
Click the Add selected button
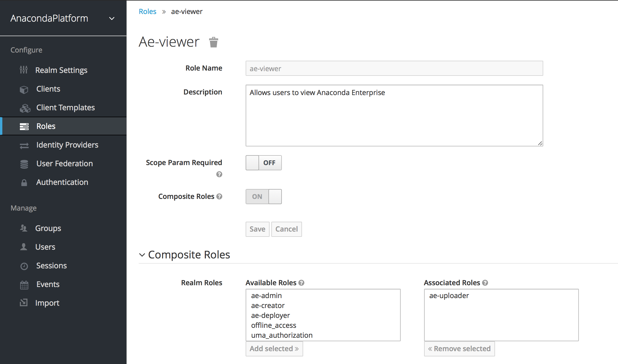[x=274, y=349]
